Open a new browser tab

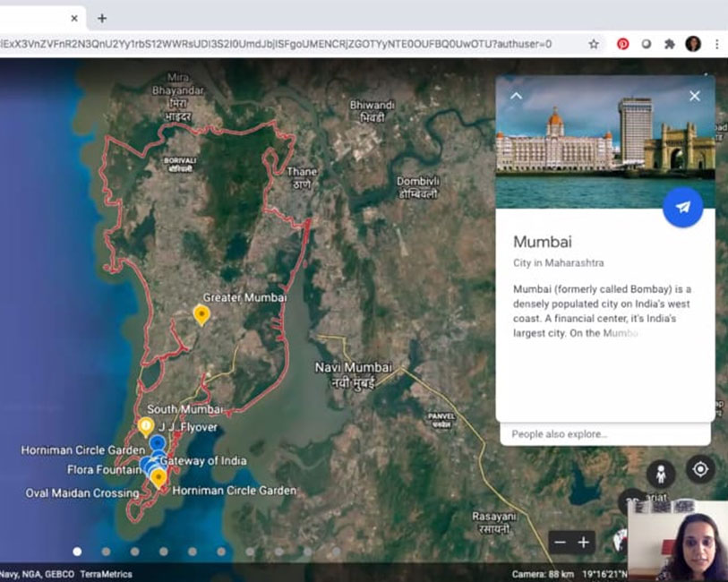point(102,18)
